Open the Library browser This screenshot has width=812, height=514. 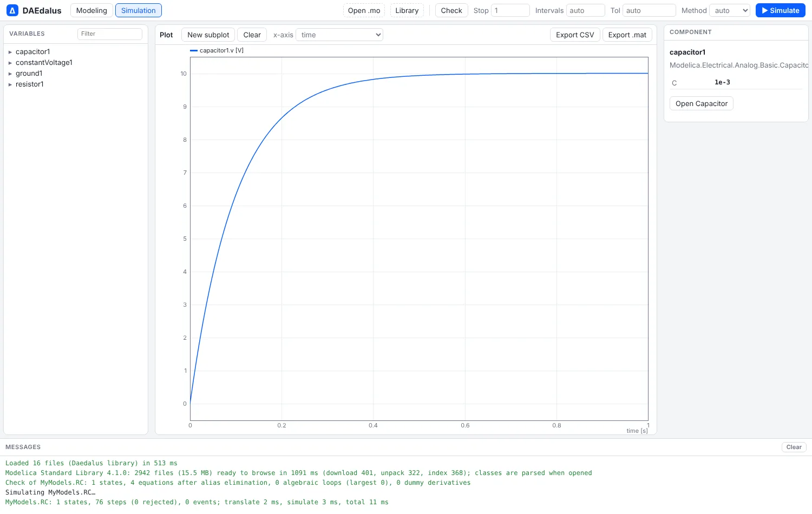[407, 10]
